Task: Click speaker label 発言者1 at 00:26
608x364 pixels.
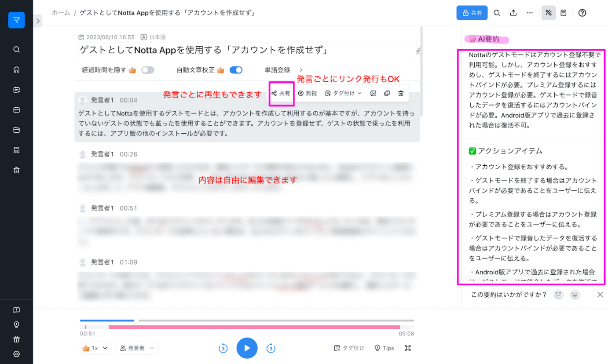Action: click(x=102, y=154)
